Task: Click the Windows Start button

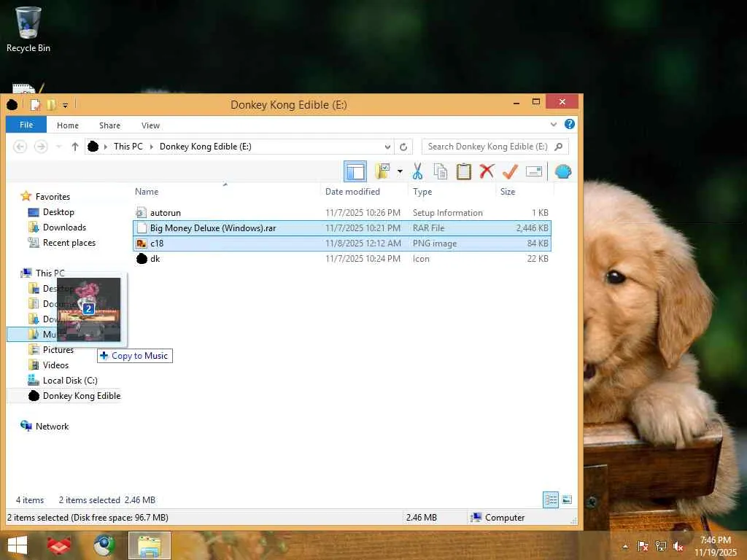Action: pos(18,545)
